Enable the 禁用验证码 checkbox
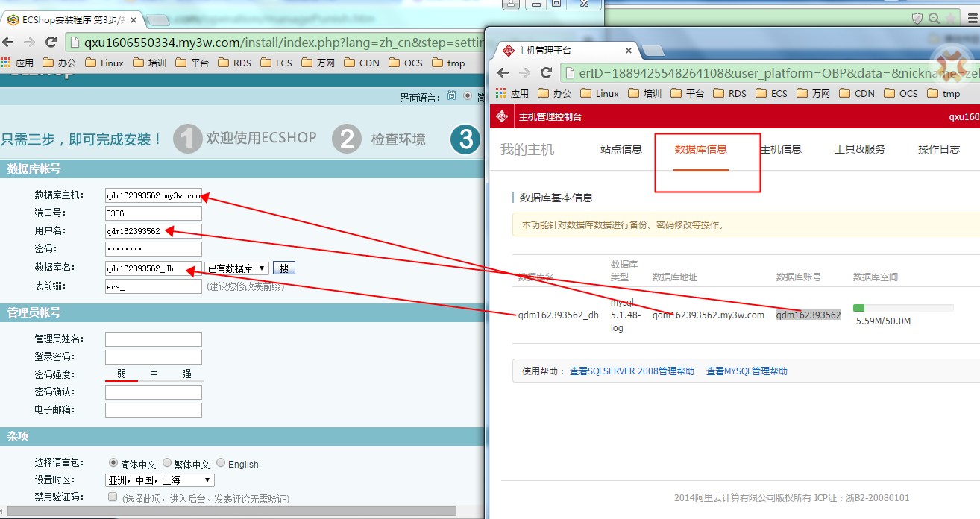This screenshot has height=519, width=980. point(113,497)
